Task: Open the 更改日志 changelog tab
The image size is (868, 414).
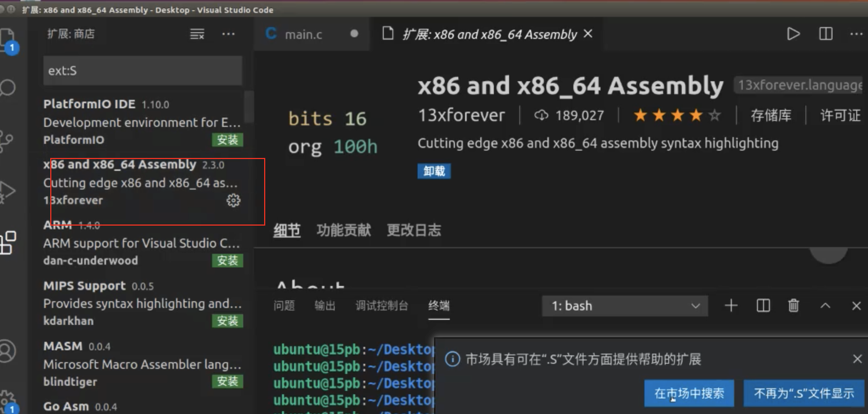Action: click(x=414, y=230)
